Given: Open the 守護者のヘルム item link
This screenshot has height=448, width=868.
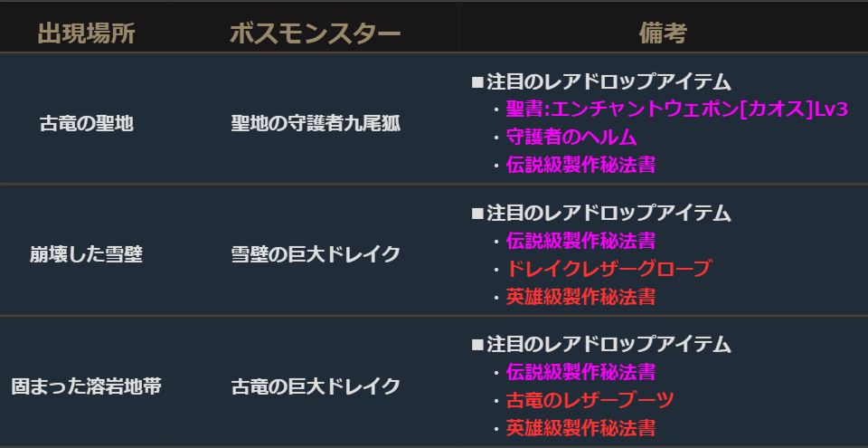Looking at the screenshot, I should (571, 138).
